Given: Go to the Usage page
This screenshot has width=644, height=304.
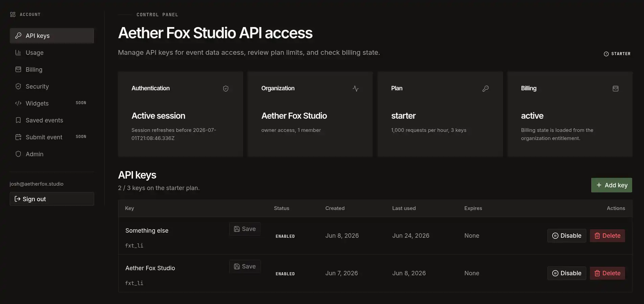Looking at the screenshot, I should point(52,52).
